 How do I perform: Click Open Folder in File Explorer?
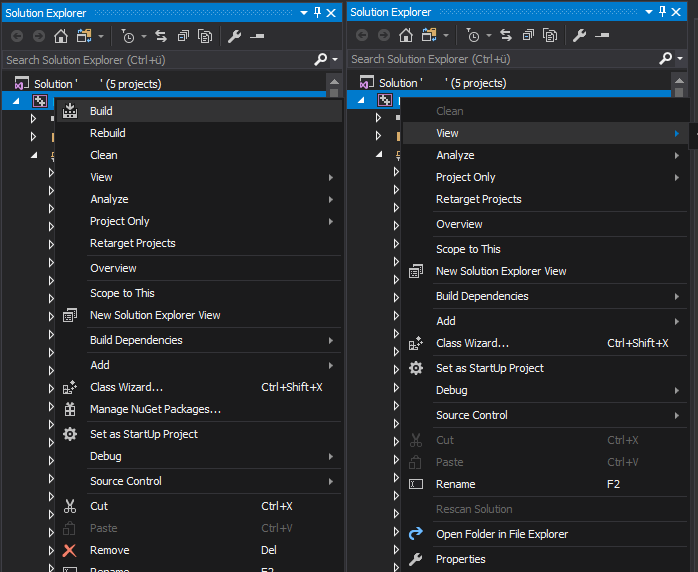501,534
